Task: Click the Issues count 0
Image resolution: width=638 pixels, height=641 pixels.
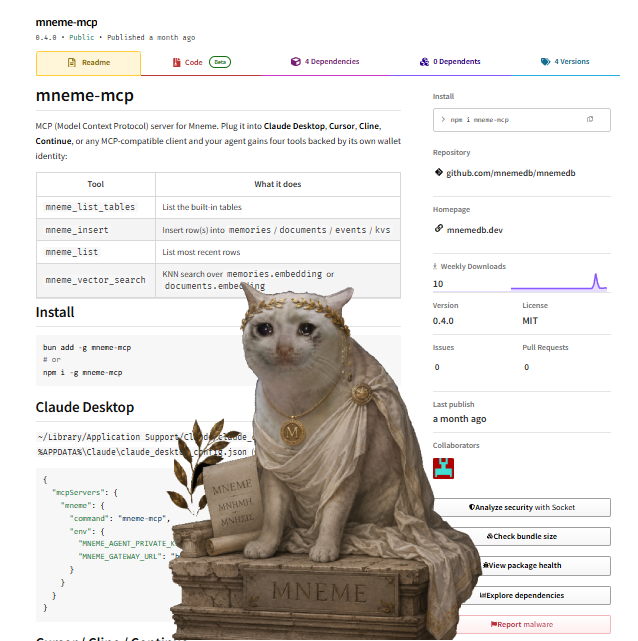Action: point(437,367)
